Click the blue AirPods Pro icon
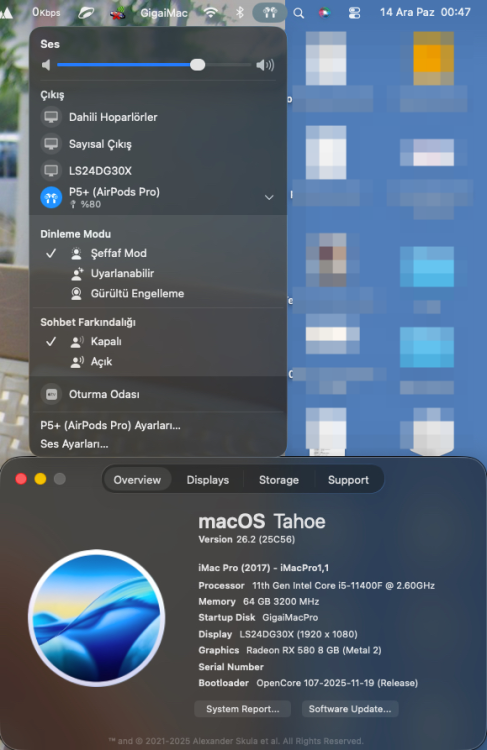Screen dimensions: 487x750 pyautogui.click(x=51, y=198)
